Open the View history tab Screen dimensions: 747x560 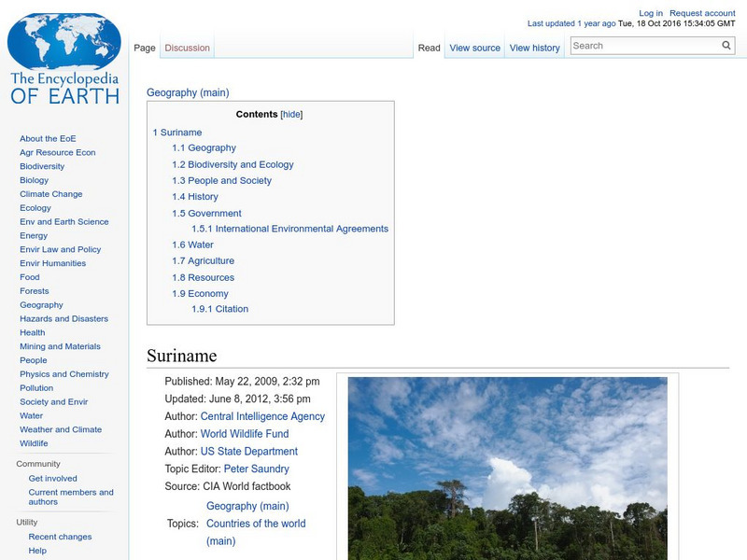point(534,48)
